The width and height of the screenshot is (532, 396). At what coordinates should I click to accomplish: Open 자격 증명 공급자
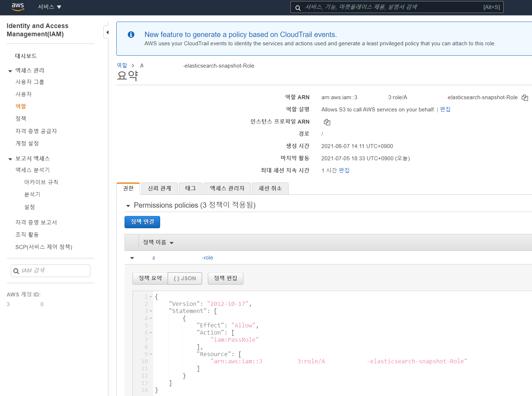36,131
